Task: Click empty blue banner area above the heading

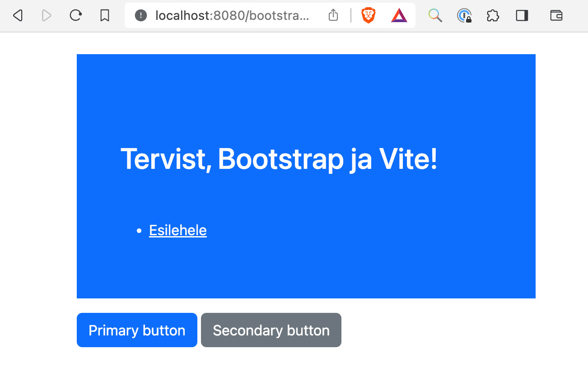Action: (306, 95)
